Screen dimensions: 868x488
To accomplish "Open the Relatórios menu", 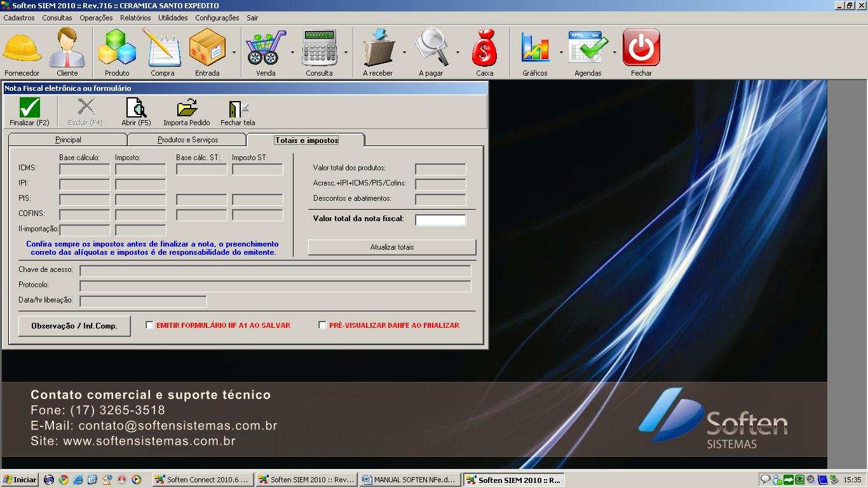I will (x=135, y=18).
